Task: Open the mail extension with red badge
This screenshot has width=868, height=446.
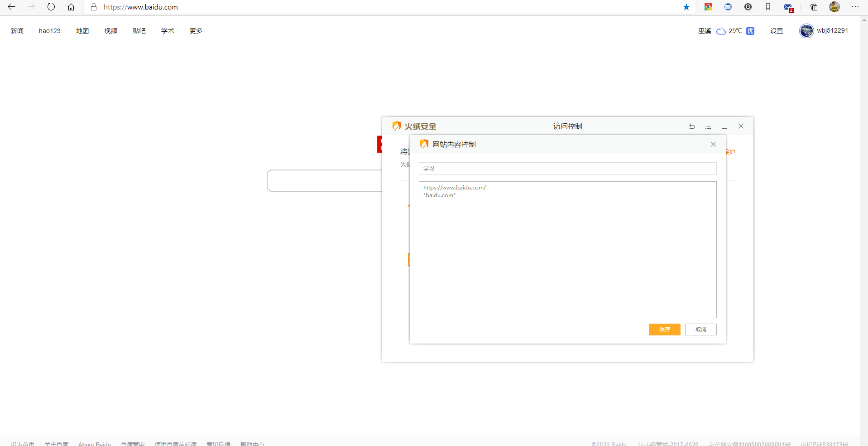Action: coord(788,7)
